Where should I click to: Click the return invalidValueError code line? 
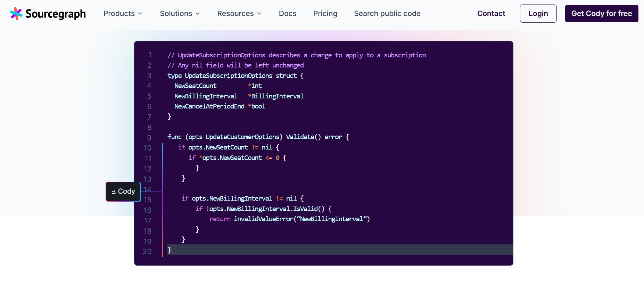click(289, 219)
